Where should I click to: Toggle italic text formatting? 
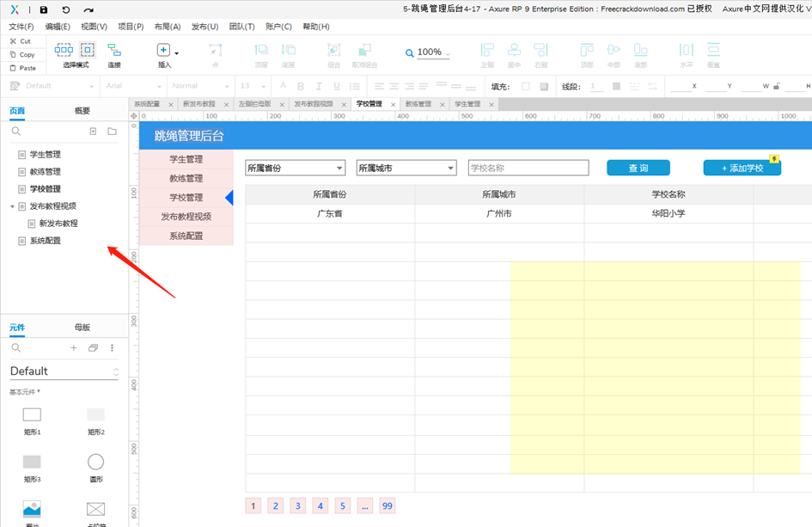(x=319, y=86)
